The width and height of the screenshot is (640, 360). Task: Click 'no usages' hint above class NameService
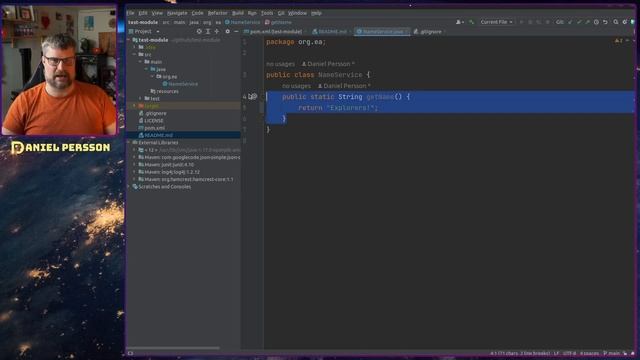tap(280, 64)
